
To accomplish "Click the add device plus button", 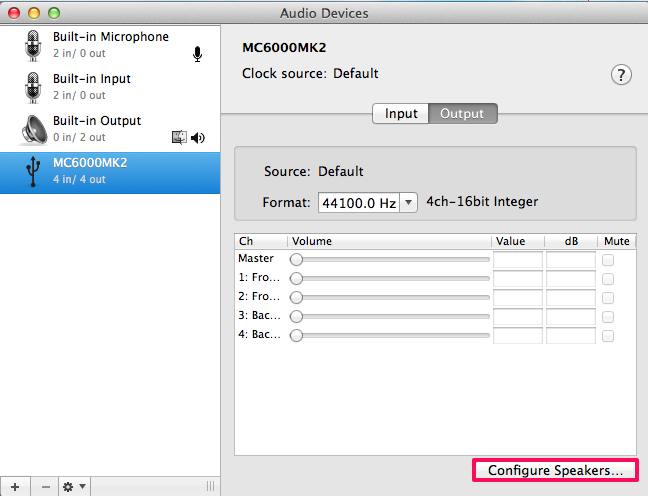I will pyautogui.click(x=14, y=486).
